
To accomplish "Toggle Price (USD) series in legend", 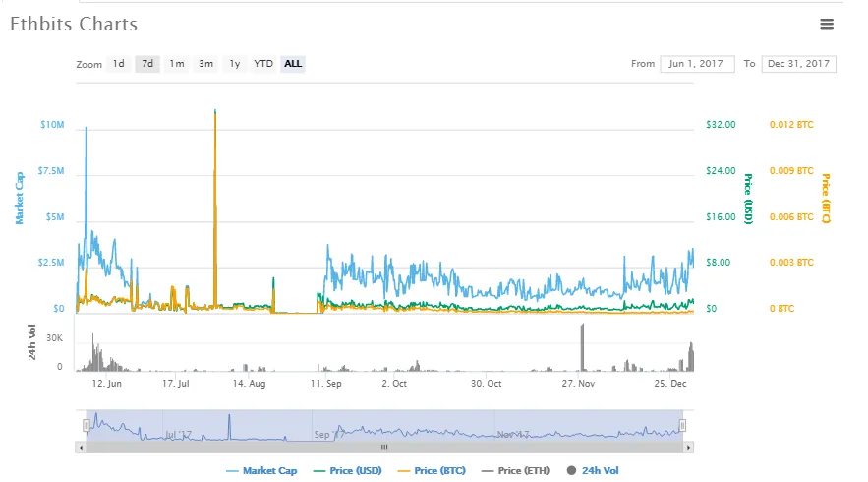I will 348,470.
